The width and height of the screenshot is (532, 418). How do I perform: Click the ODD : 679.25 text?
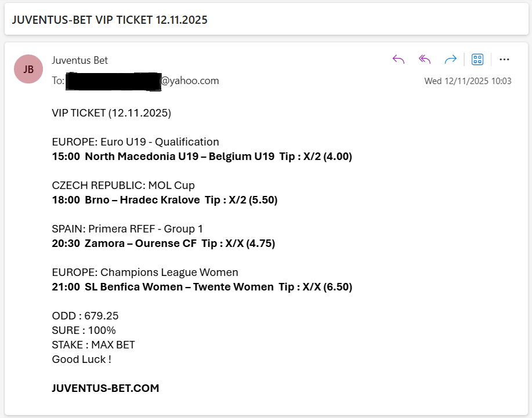84,315
